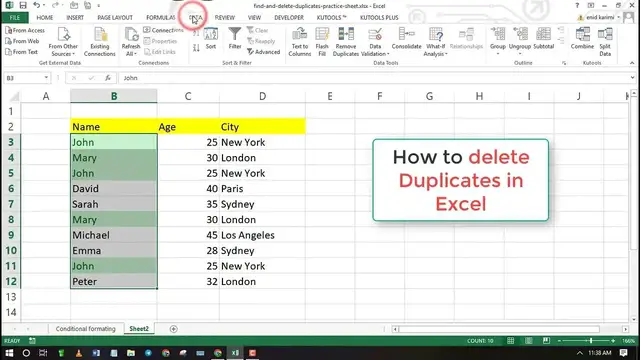
Task: Select the City header cell
Action: coord(262,127)
